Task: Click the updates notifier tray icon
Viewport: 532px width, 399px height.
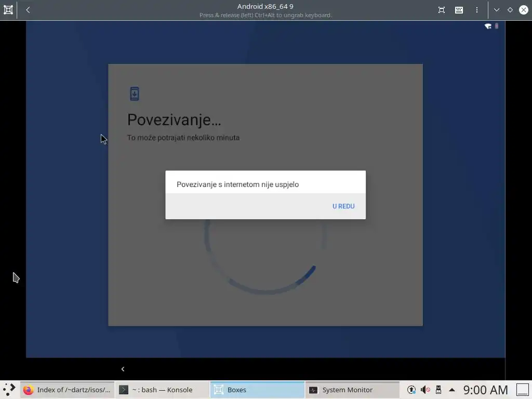Action: click(411, 390)
